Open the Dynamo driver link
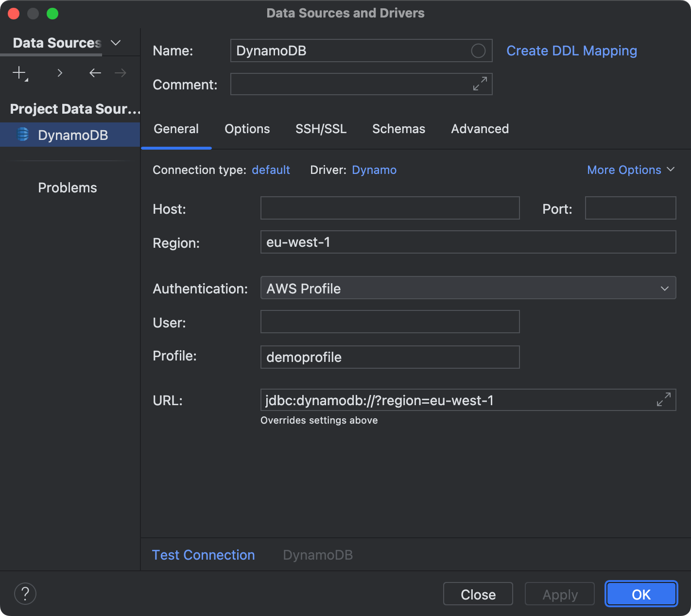691x616 pixels. coord(374,170)
